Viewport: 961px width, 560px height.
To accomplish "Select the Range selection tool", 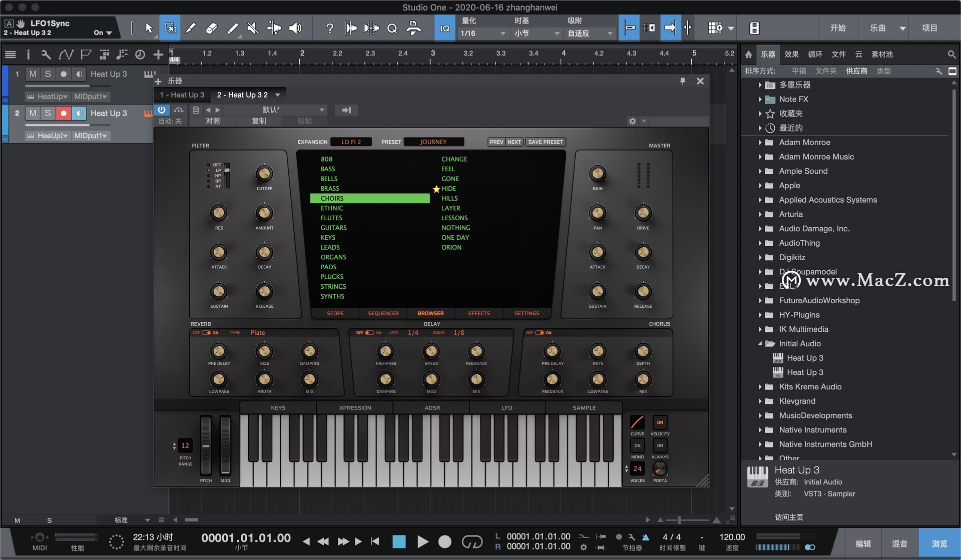I will point(170,28).
